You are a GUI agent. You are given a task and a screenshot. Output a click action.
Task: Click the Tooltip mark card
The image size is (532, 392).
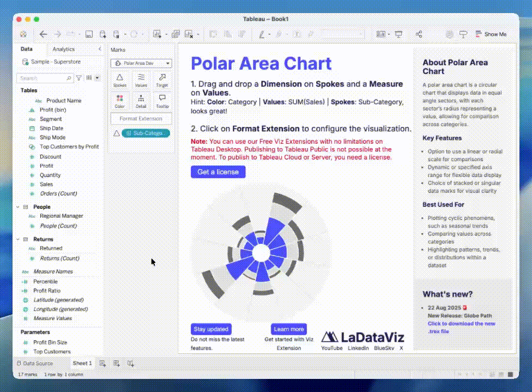point(162,101)
